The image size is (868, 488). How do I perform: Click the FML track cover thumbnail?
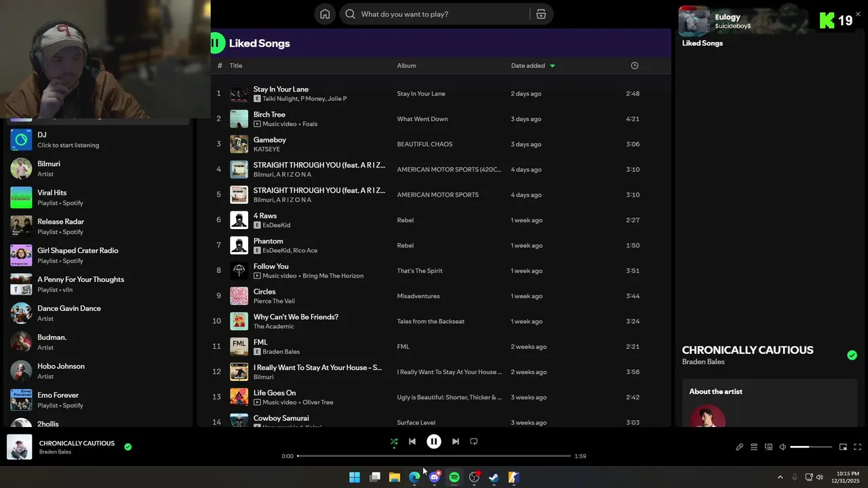point(239,346)
